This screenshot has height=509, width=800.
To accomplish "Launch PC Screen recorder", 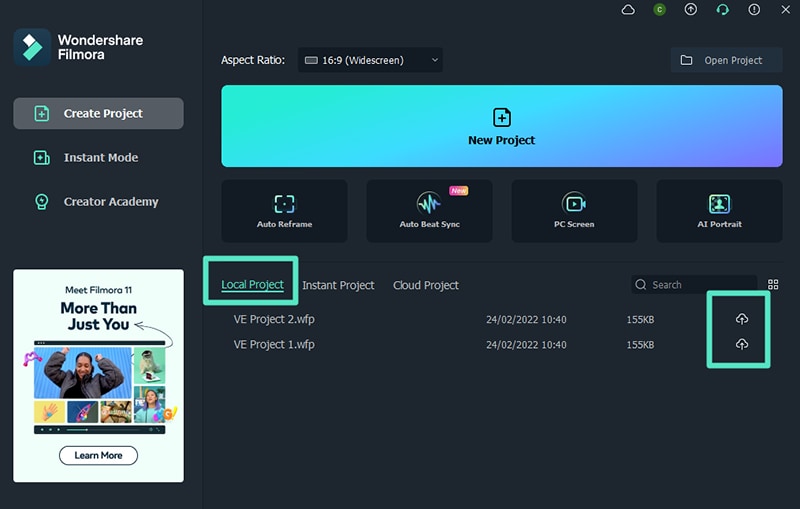I will [574, 211].
